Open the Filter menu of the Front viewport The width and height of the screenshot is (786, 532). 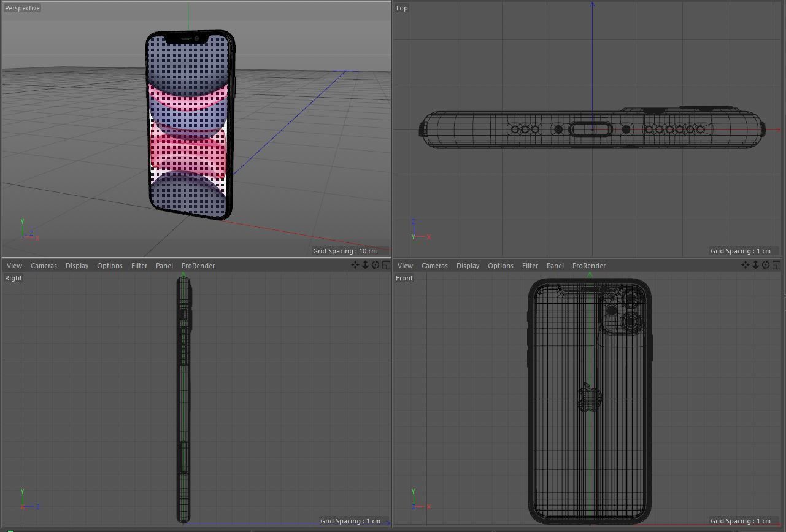(x=530, y=266)
